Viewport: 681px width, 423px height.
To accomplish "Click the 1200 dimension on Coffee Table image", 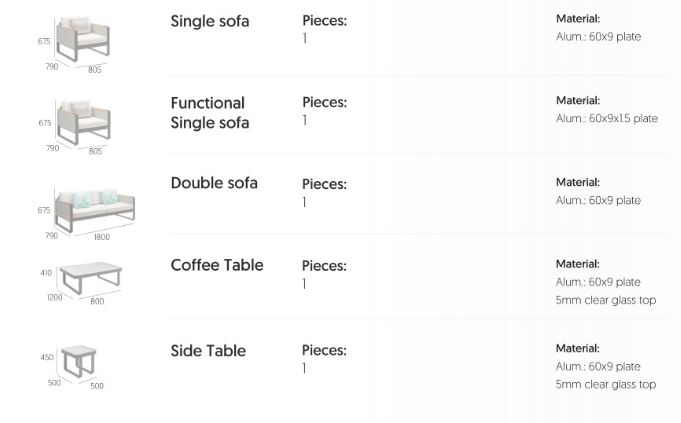I will pyautogui.click(x=54, y=297).
